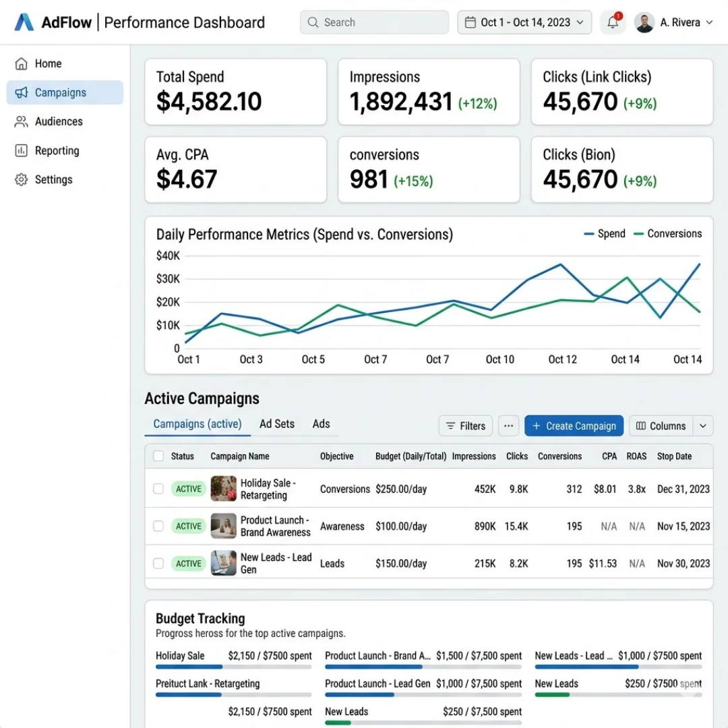Sort by the Objective column header

click(x=336, y=456)
